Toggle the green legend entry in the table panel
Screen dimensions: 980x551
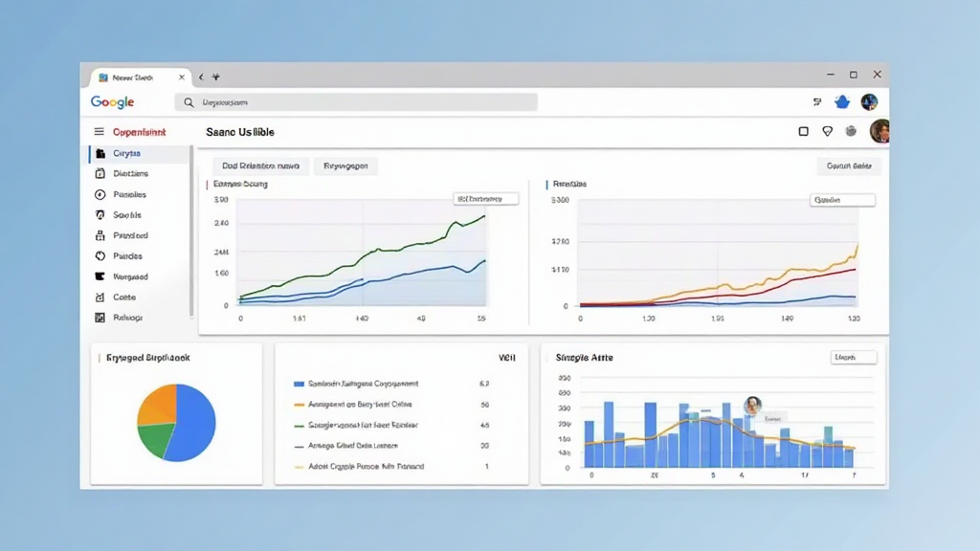tap(299, 424)
